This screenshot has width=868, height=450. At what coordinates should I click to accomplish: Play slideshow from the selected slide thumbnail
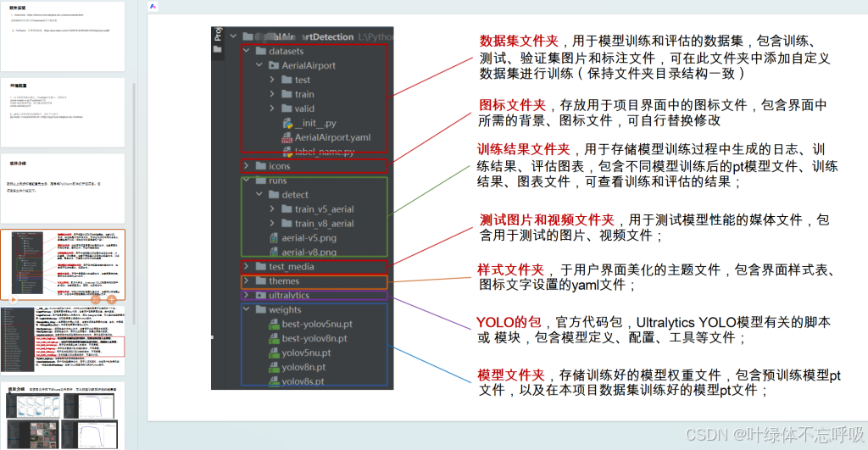14,299
